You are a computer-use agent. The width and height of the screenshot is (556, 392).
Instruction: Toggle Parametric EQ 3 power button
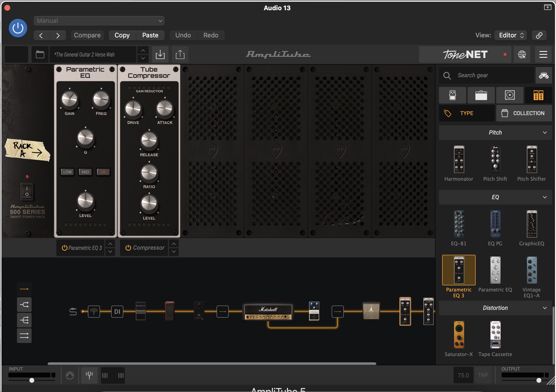pos(64,248)
